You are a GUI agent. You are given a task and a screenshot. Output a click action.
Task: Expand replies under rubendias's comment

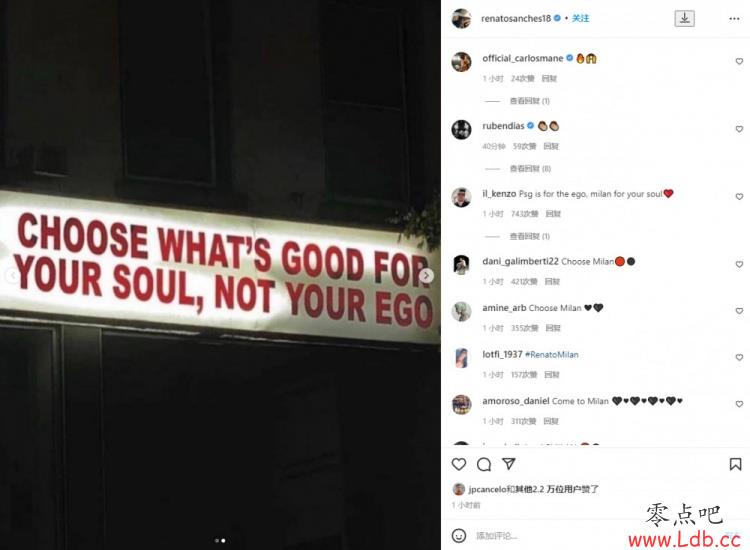(530, 168)
